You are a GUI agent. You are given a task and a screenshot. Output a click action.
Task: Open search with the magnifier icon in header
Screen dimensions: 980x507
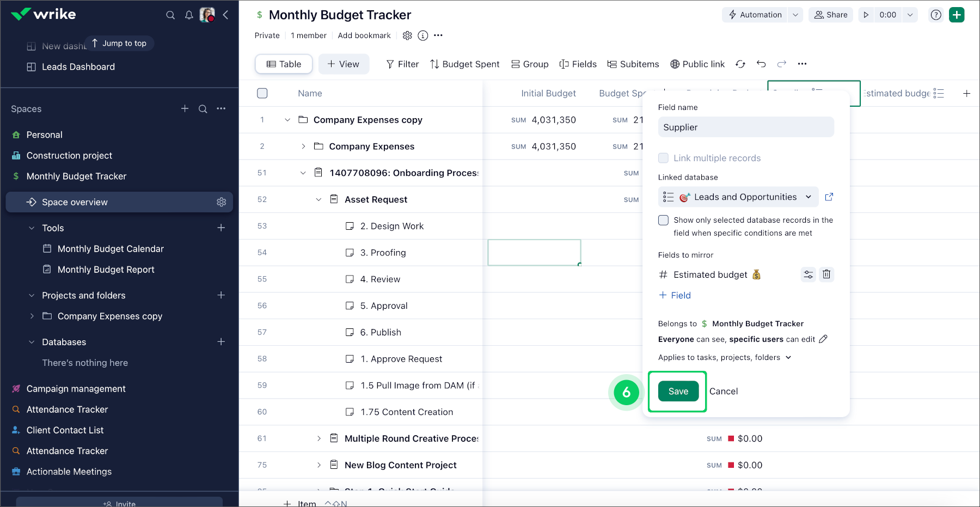click(170, 15)
